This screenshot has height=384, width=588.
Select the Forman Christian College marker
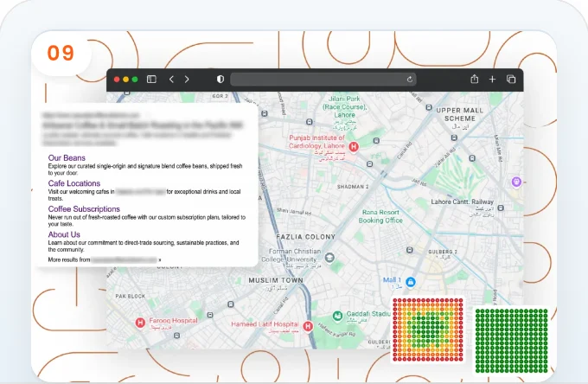(x=329, y=258)
